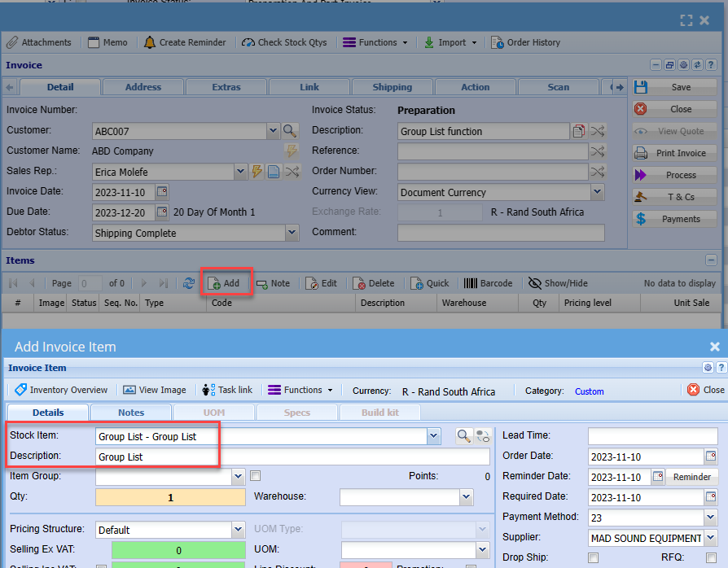
Task: Click the customer search magnifier icon
Action: pos(290,130)
